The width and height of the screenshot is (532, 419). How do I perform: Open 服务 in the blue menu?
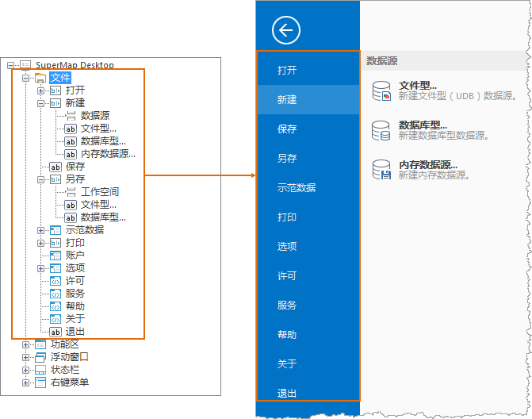click(x=308, y=306)
